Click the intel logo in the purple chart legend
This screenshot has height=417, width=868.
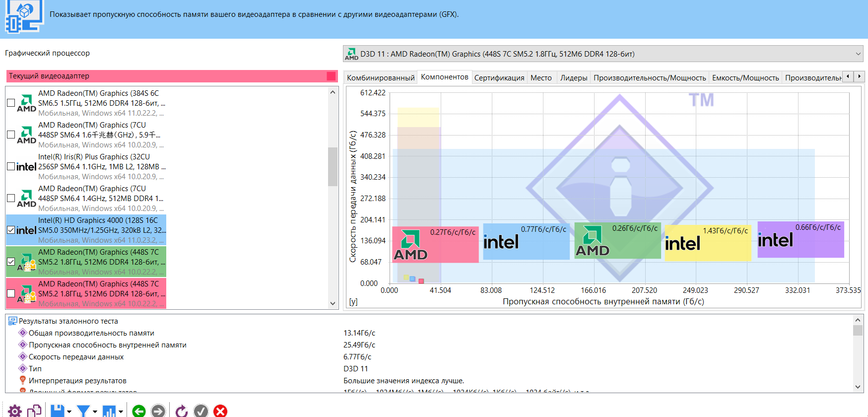tap(775, 240)
